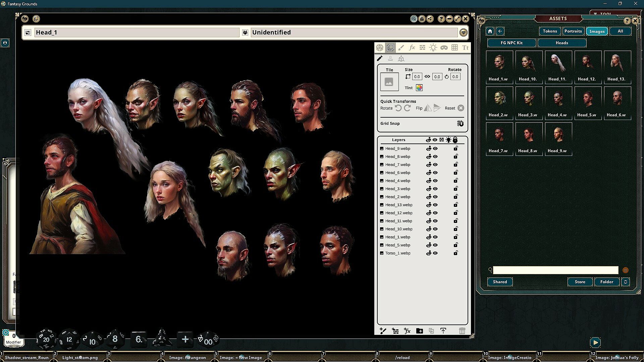Click the Tt text tool icon
This screenshot has height=362, width=644.
tap(465, 48)
